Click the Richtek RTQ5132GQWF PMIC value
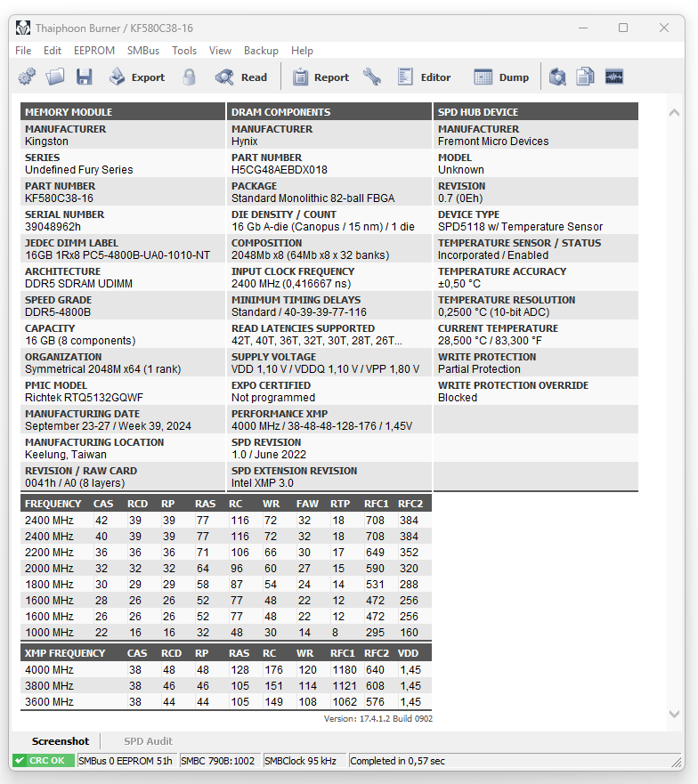Viewport: 698px width, 784px height. pos(84,398)
